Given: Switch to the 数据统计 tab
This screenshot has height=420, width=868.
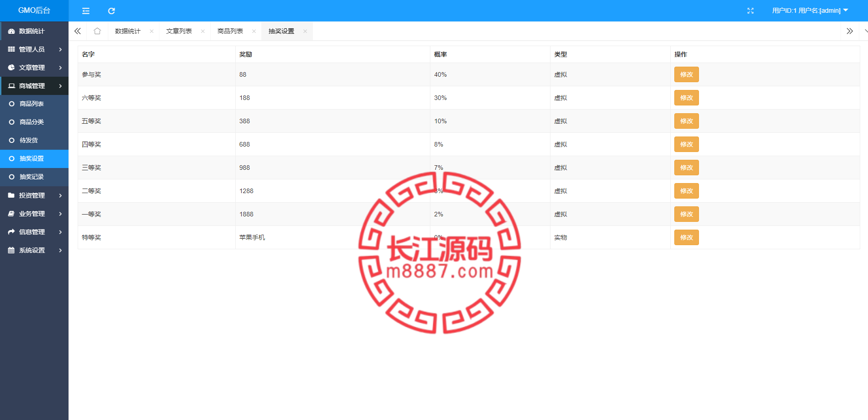Looking at the screenshot, I should [128, 31].
